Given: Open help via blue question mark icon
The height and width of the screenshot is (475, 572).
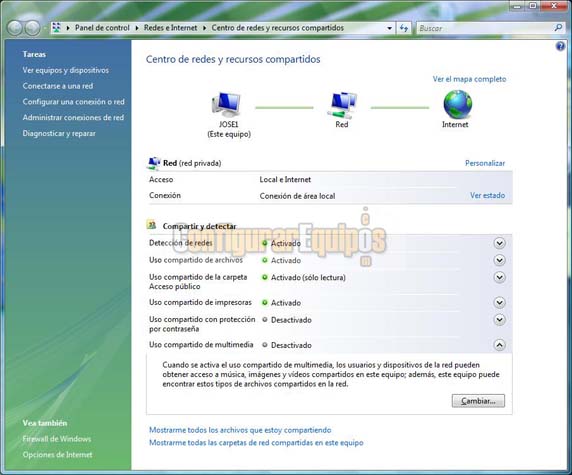Looking at the screenshot, I should pyautogui.click(x=560, y=46).
